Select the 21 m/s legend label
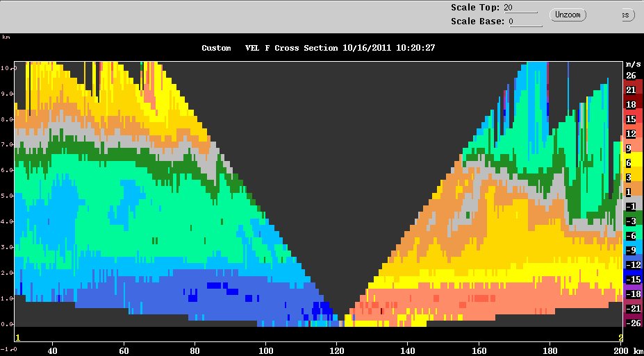This screenshot has width=644, height=356. pyautogui.click(x=631, y=90)
